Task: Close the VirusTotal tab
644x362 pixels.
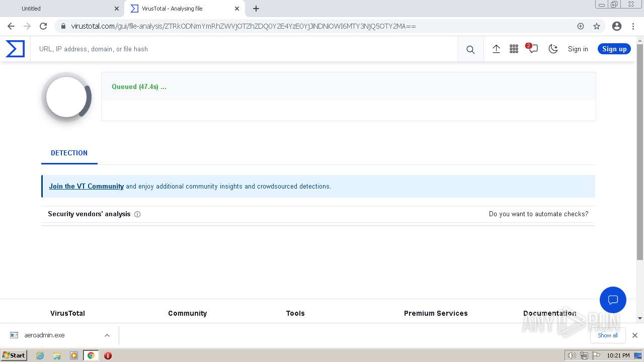Action: (x=237, y=9)
